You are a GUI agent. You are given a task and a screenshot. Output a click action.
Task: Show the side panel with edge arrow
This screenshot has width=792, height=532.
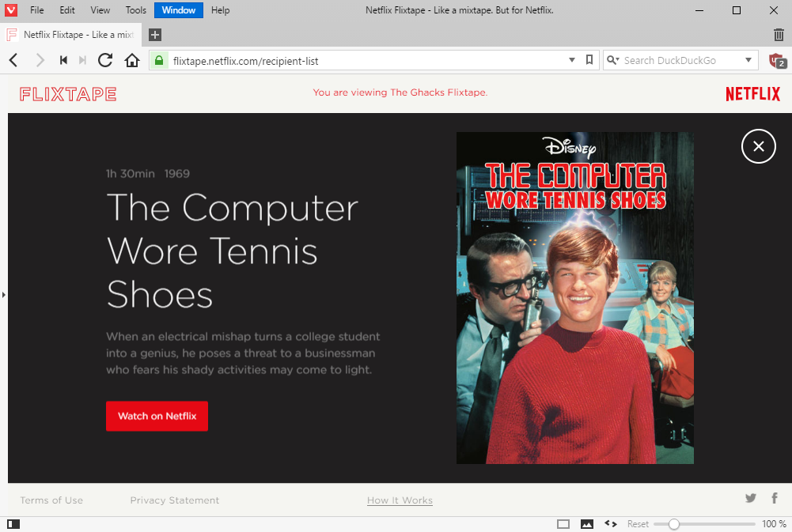click(x=3, y=294)
